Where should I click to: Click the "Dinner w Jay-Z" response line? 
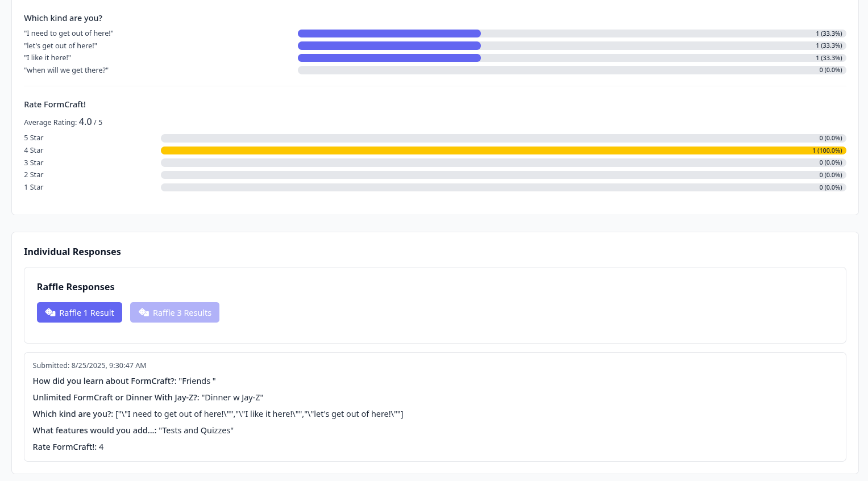coord(148,398)
